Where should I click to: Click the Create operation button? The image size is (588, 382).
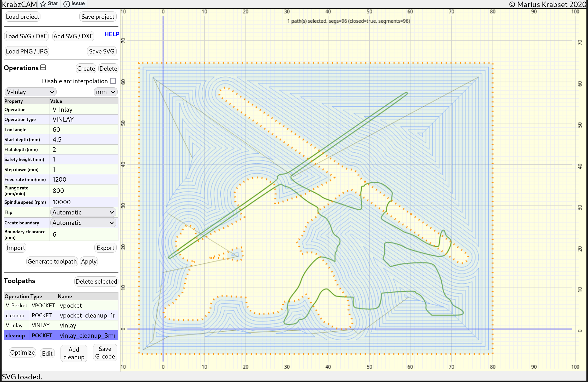click(86, 69)
